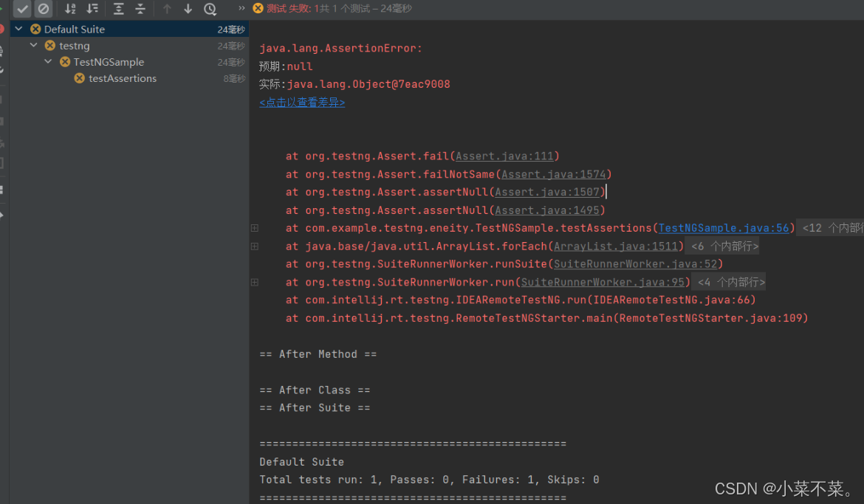Toggle the Show Ignored tests filter
864x504 pixels.
coord(44,9)
